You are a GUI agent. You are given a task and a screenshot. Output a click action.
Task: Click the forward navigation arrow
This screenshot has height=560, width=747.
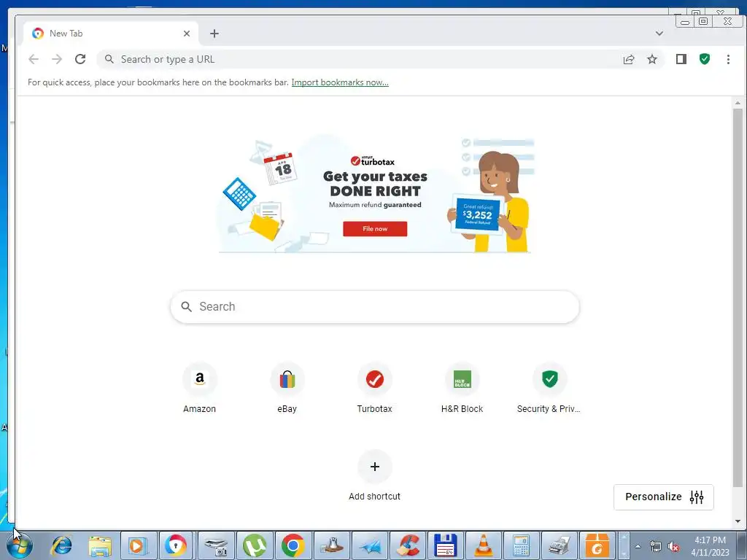pos(57,59)
